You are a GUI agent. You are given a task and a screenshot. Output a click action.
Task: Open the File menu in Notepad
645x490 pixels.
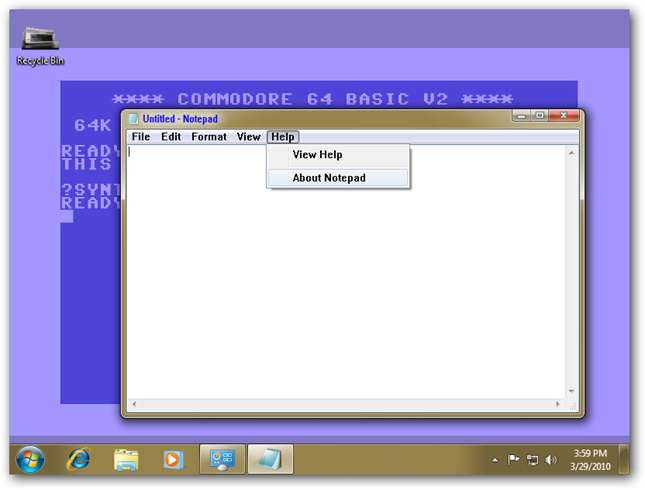coord(141,137)
